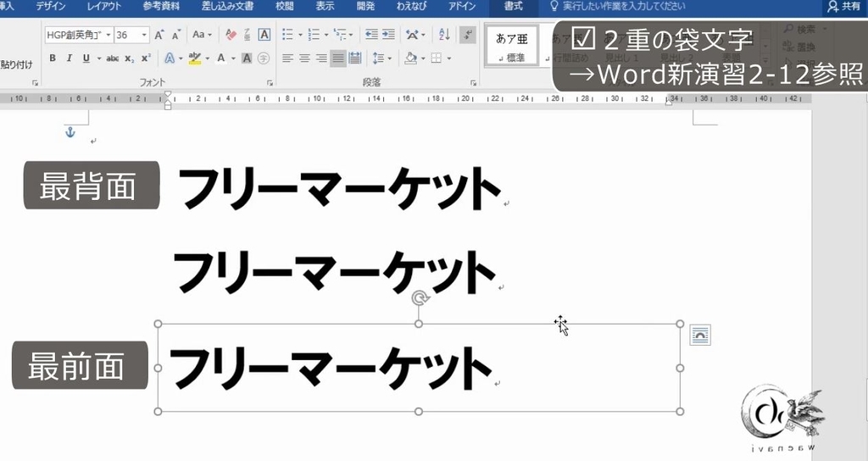Click shrink font size icon
The image size is (868, 461).
pyautogui.click(x=176, y=35)
